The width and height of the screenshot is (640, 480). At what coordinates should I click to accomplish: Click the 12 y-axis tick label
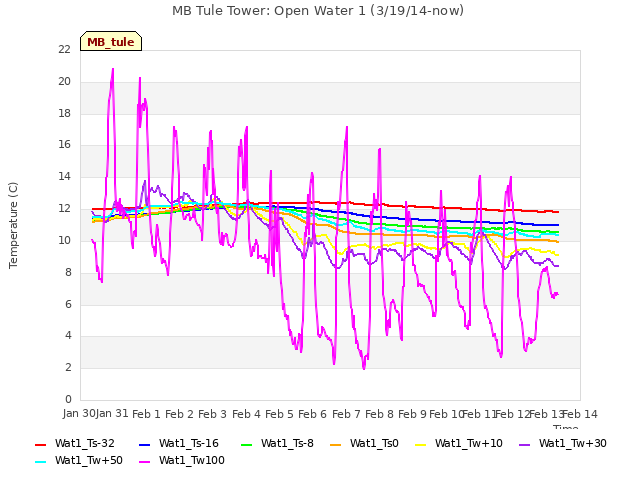(x=64, y=208)
